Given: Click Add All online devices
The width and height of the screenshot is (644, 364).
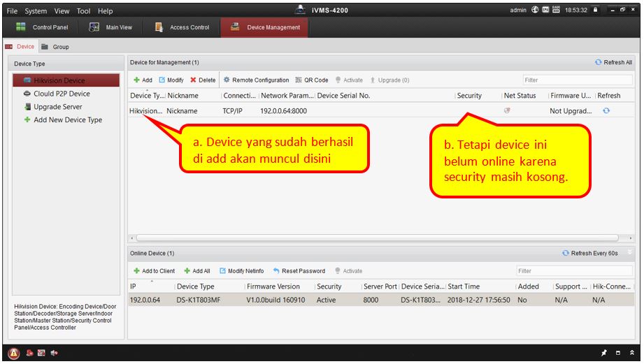Looking at the screenshot, I should pos(197,271).
